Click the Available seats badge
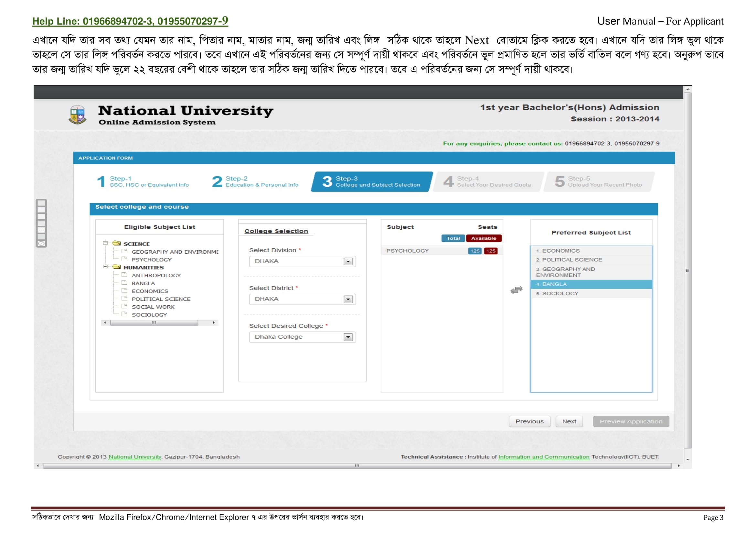Viewport: 756px width, 535px height. (483, 238)
